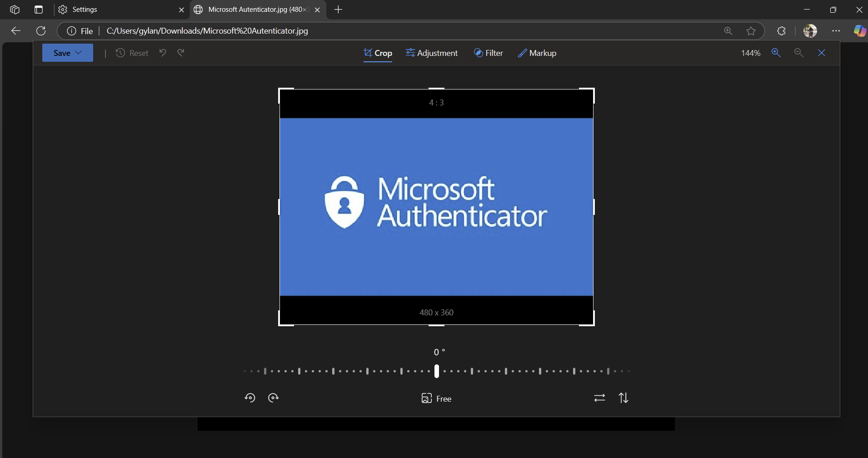The height and width of the screenshot is (458, 868).
Task: Click the right edge crop handle
Action: point(594,207)
